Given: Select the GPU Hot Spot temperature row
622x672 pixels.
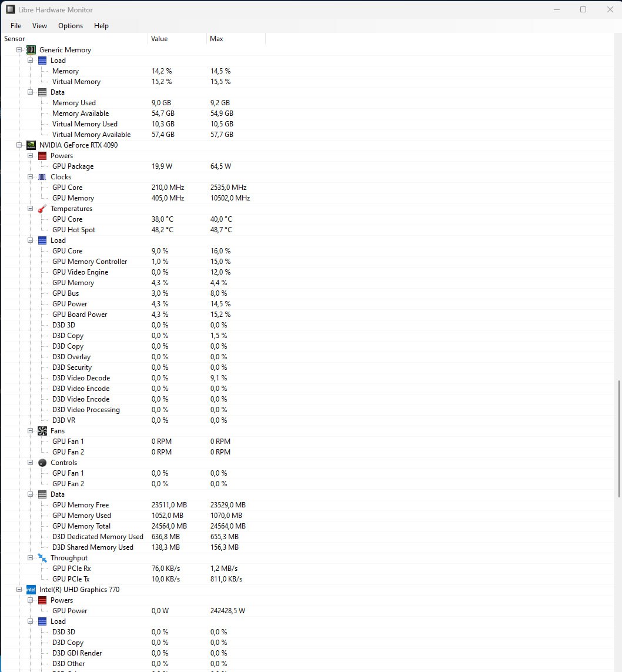Looking at the screenshot, I should click(x=307, y=230).
